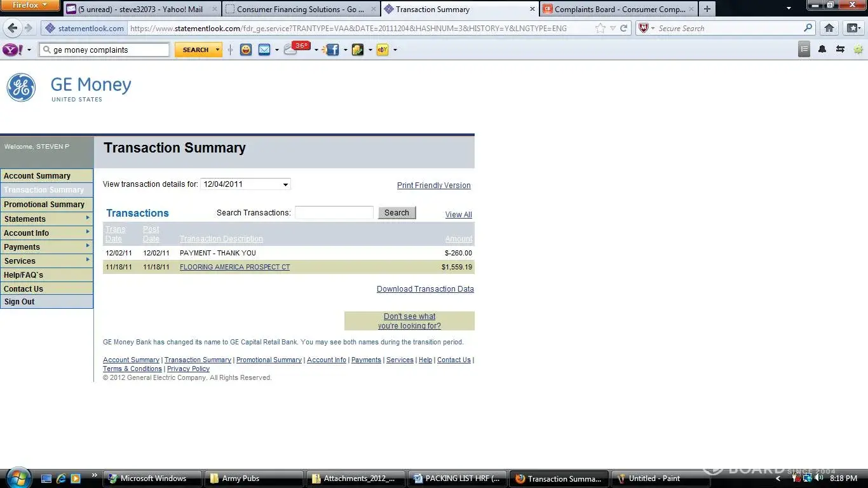Launch Internet Explorer from quick launch

pyautogui.click(x=61, y=478)
